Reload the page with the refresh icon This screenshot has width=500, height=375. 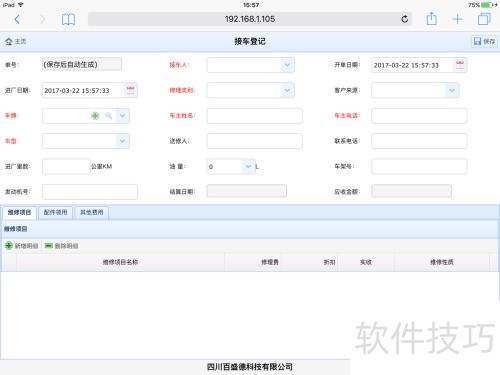tap(404, 19)
